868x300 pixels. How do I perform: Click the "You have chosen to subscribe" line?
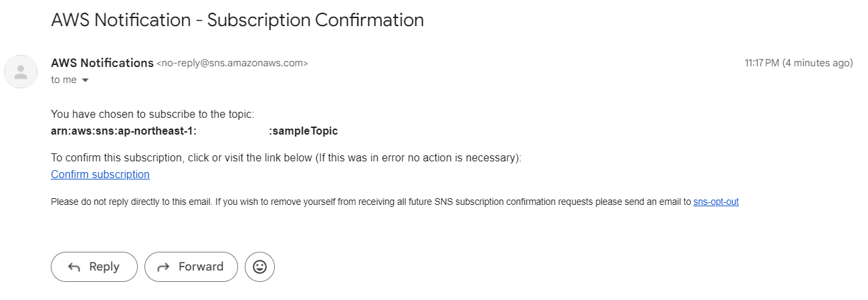tap(152, 115)
